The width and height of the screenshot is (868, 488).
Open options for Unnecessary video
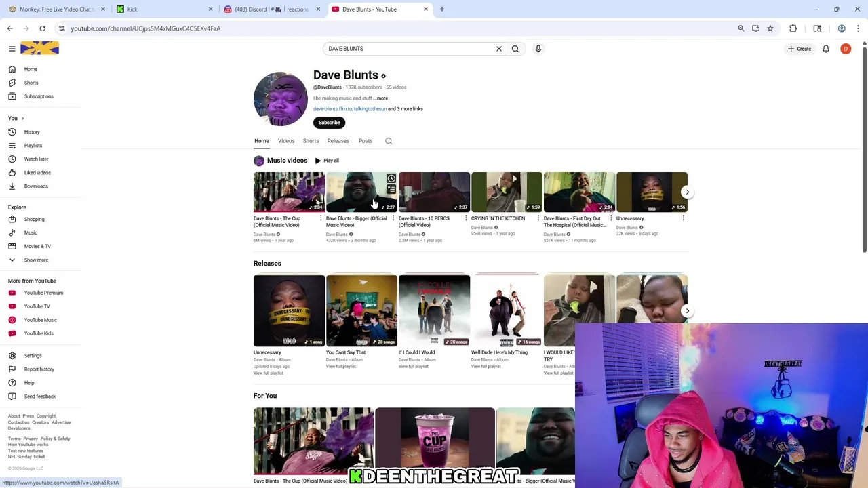pos(684,218)
